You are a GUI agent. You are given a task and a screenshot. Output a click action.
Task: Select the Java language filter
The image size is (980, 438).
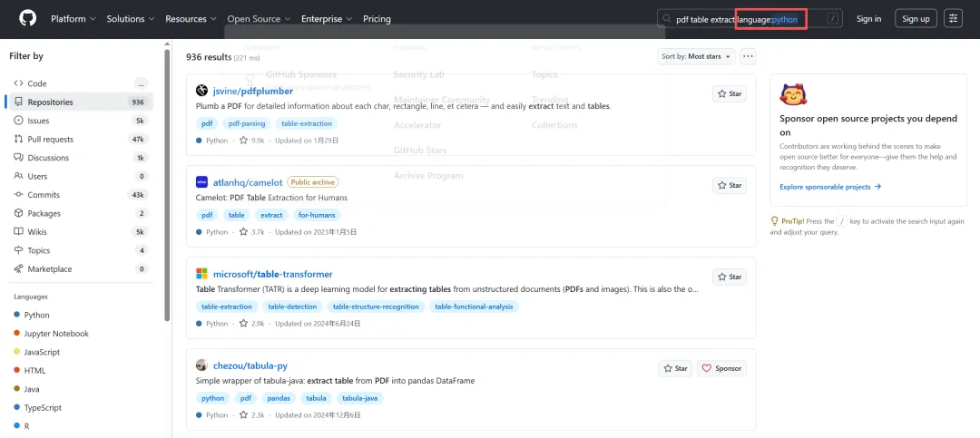point(26,389)
